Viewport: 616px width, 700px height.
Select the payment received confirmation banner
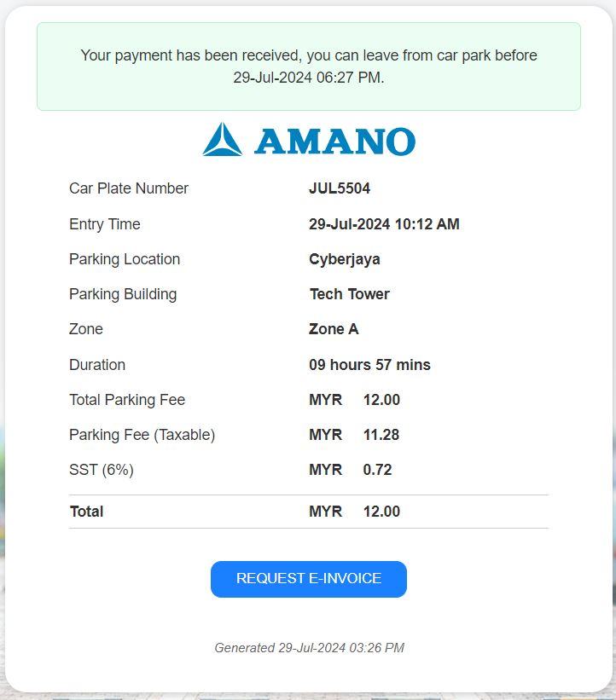(308, 67)
